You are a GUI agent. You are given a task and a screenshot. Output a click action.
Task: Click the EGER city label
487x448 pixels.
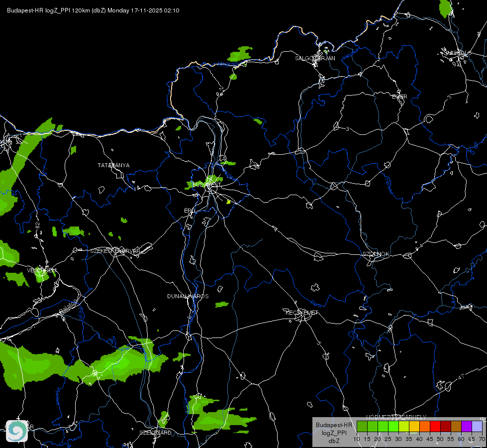pyautogui.click(x=399, y=97)
